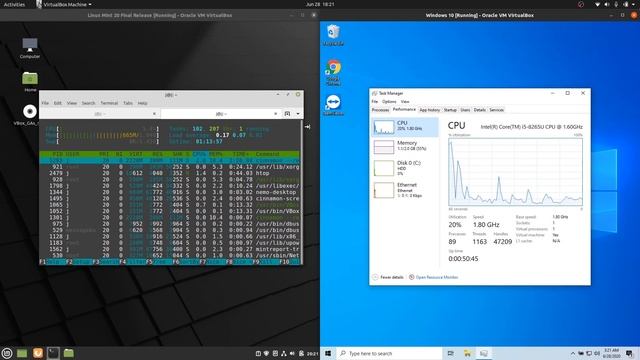Image resolution: width=640 pixels, height=360 pixels.
Task: Click Windows taskbar clock and date
Action: tap(611, 353)
